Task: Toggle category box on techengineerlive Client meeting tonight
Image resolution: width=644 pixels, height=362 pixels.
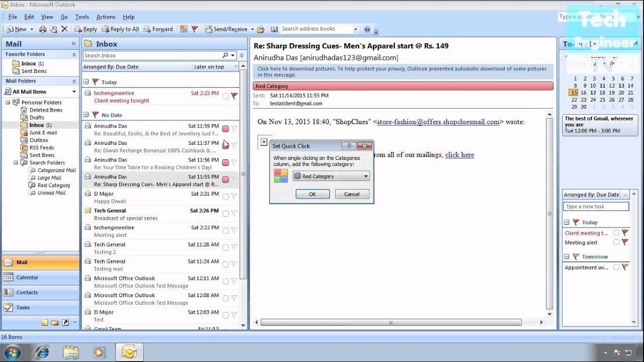Action: point(225,96)
